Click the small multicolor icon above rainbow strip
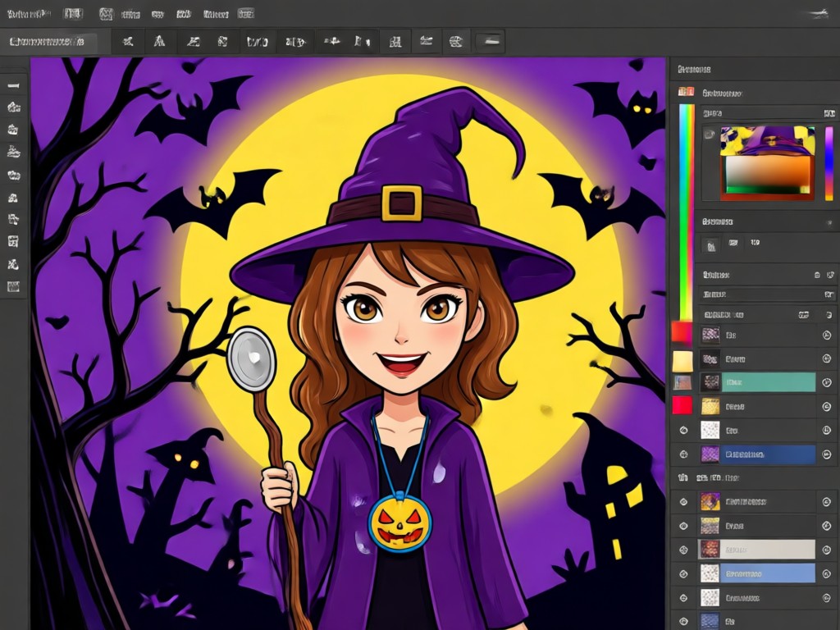840x630 pixels. [x=686, y=92]
